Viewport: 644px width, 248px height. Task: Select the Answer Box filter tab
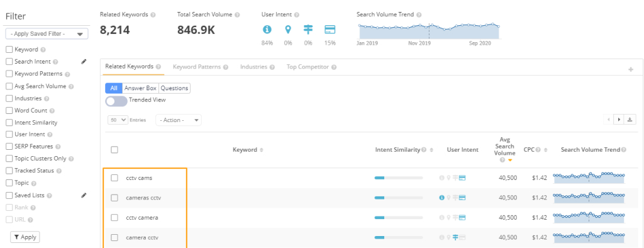click(140, 88)
